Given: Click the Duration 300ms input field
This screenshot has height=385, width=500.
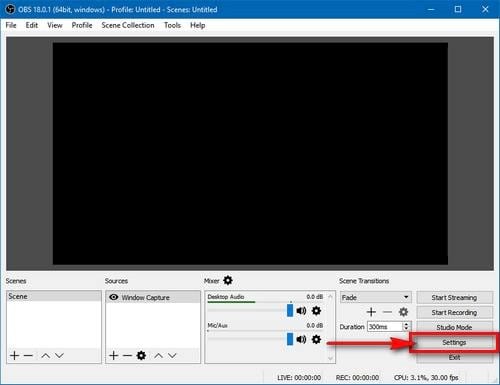Looking at the screenshot, I should [385, 327].
